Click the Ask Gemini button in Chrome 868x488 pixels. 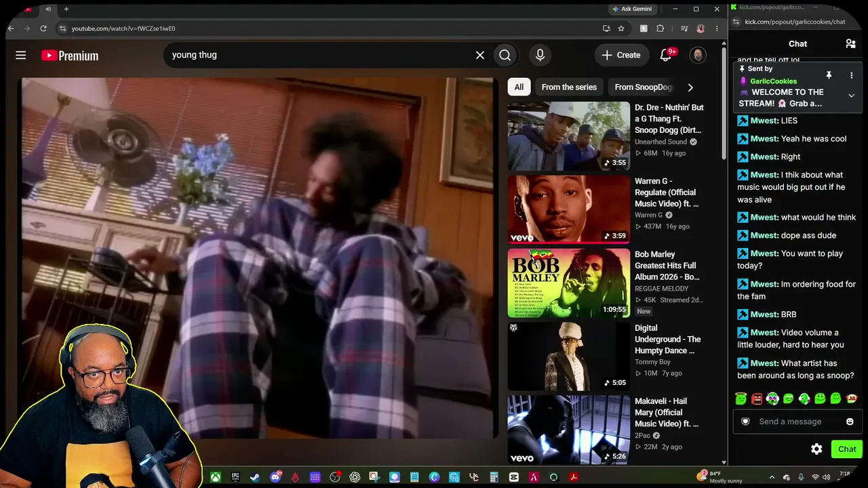pyautogui.click(x=632, y=9)
